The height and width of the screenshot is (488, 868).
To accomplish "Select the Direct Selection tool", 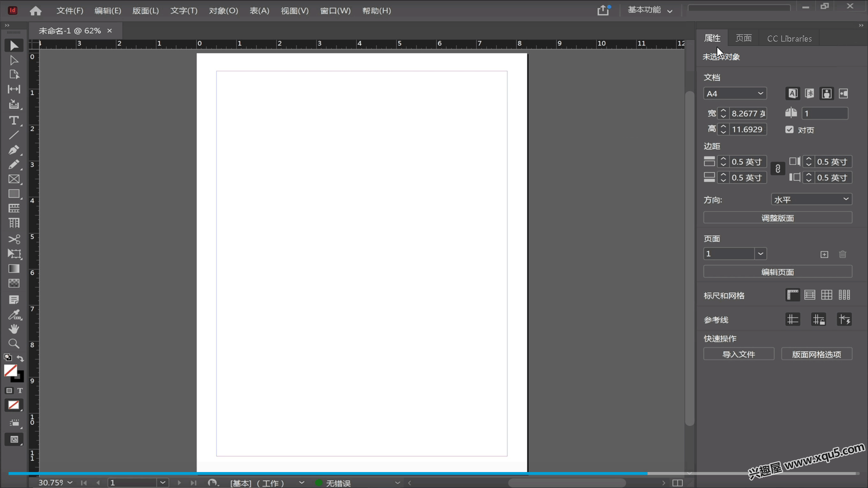I will (14, 60).
